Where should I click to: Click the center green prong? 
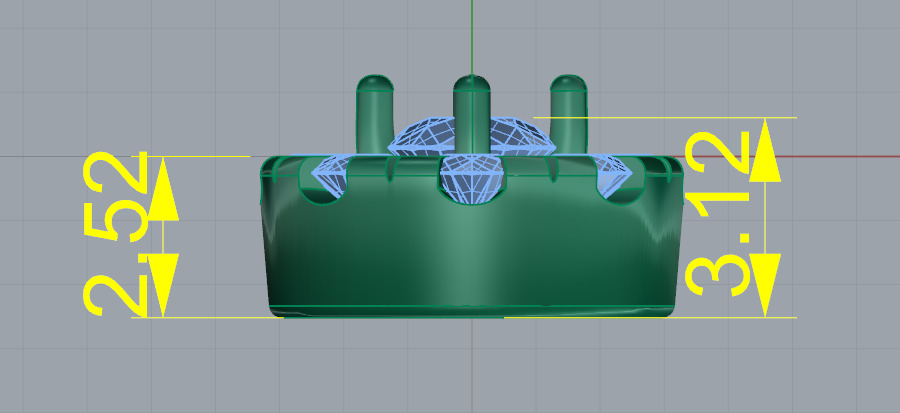pos(471,115)
